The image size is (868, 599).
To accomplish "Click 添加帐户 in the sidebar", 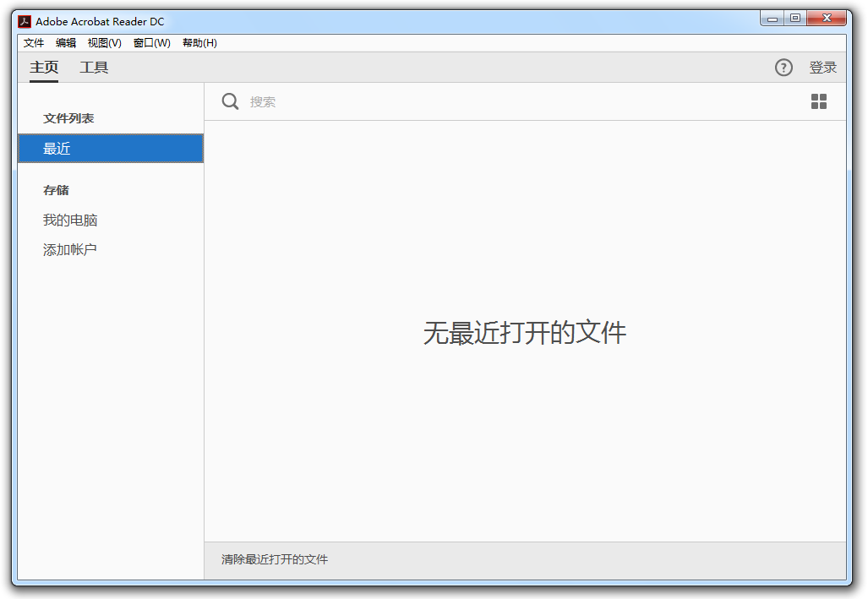I will (x=70, y=250).
